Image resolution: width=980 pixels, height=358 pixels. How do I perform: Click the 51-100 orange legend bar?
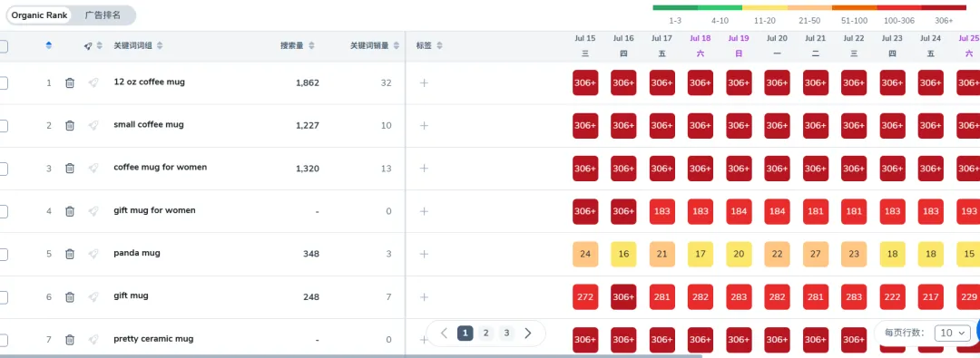point(855,8)
